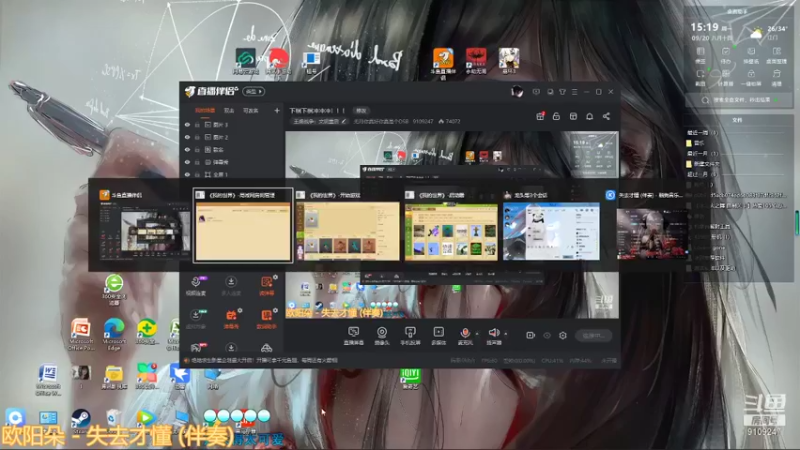Switch to the chat session window thumbnail
Image resolution: width=800 pixels, height=450 pixels.
[x=551, y=225]
